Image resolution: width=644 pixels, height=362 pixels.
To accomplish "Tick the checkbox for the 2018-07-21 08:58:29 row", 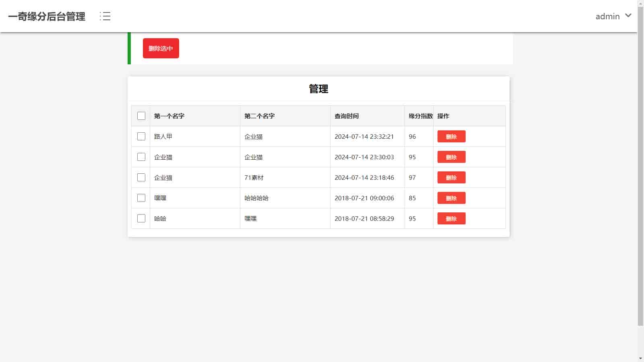I will (141, 218).
